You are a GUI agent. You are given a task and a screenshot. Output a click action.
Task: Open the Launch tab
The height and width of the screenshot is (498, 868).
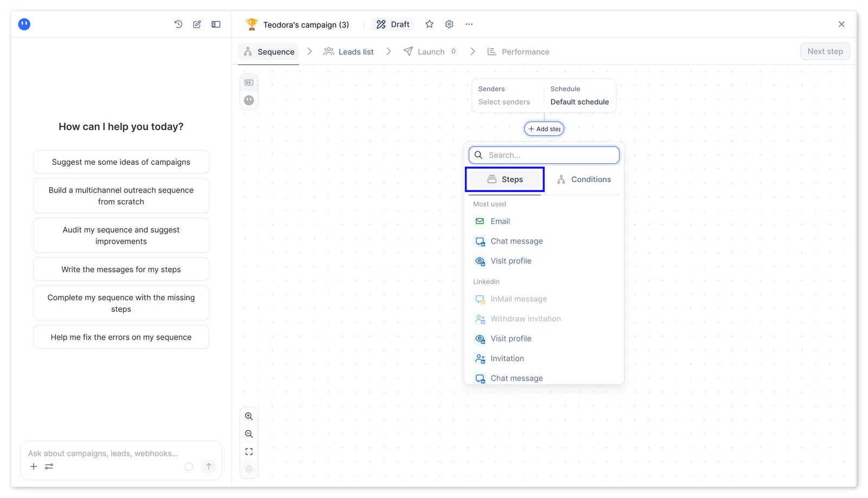(431, 52)
